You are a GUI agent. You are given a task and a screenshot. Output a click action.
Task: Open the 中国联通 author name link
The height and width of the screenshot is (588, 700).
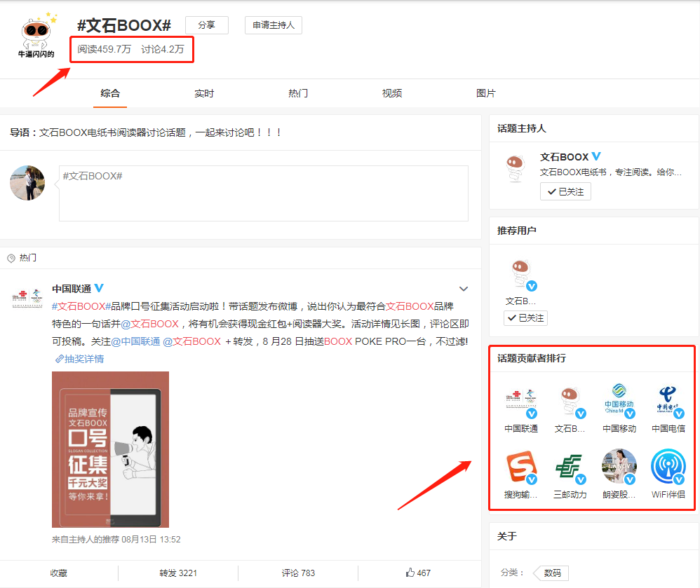click(x=72, y=289)
